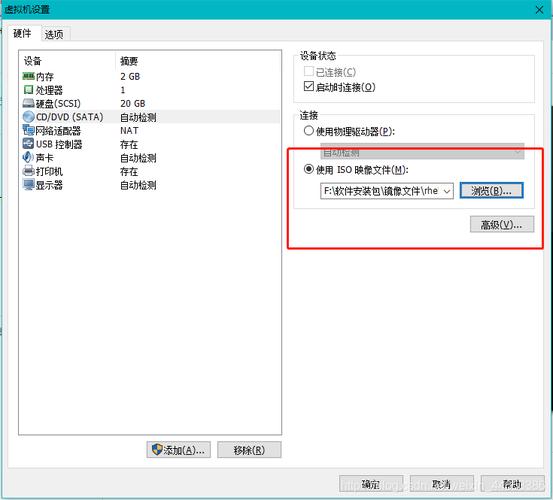Click the 浏览(B)... button
Viewport: 553px width, 500px height.
[x=491, y=191]
